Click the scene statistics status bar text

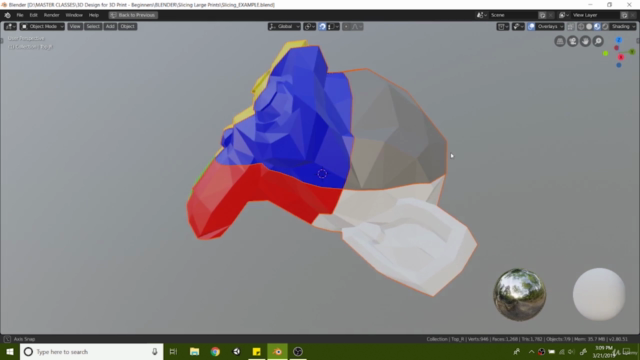point(527,339)
